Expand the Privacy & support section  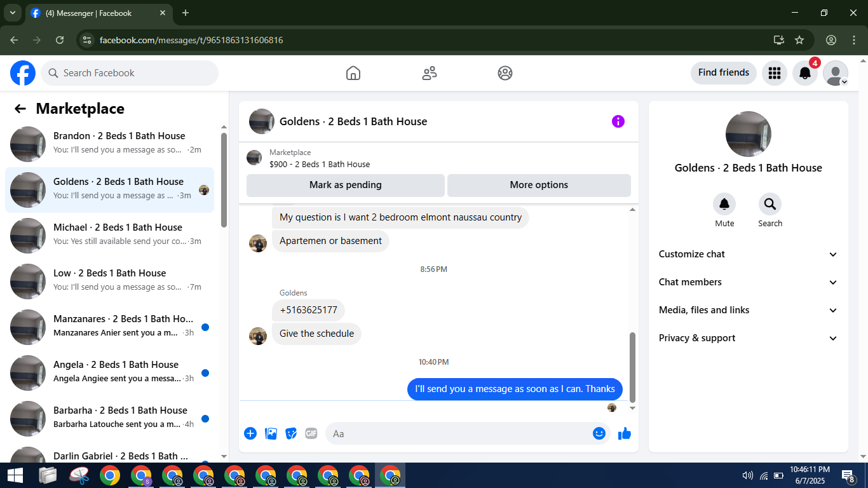(748, 338)
